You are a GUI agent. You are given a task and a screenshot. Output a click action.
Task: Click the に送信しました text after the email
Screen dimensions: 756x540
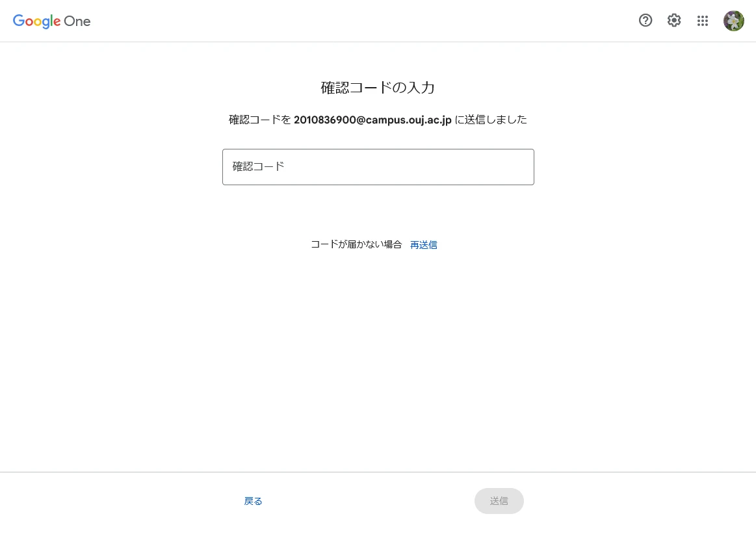tap(491, 120)
